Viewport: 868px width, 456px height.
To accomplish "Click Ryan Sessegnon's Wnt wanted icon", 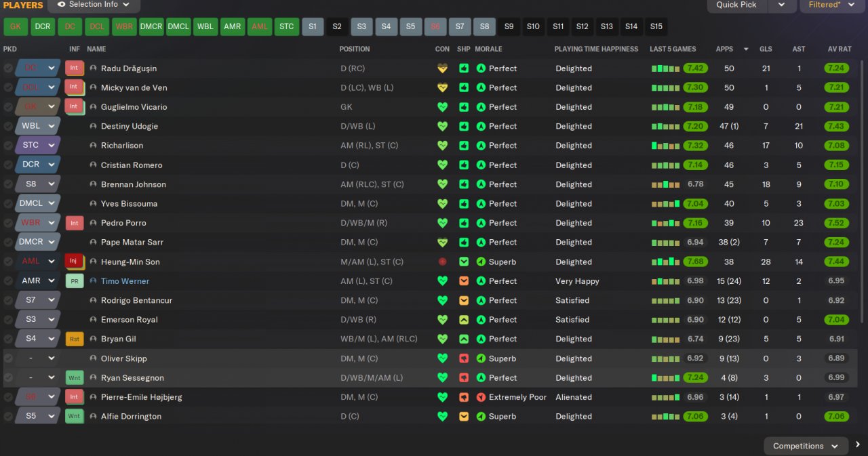I will tap(74, 377).
